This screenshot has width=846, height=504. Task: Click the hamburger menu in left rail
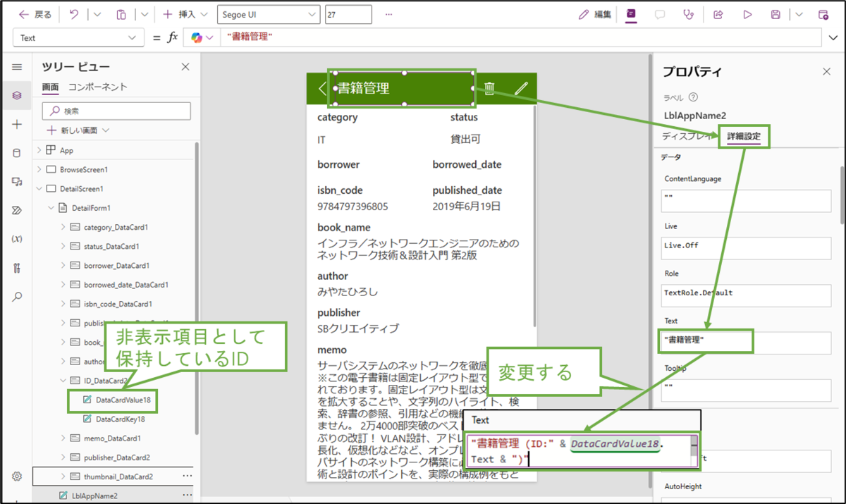17,67
